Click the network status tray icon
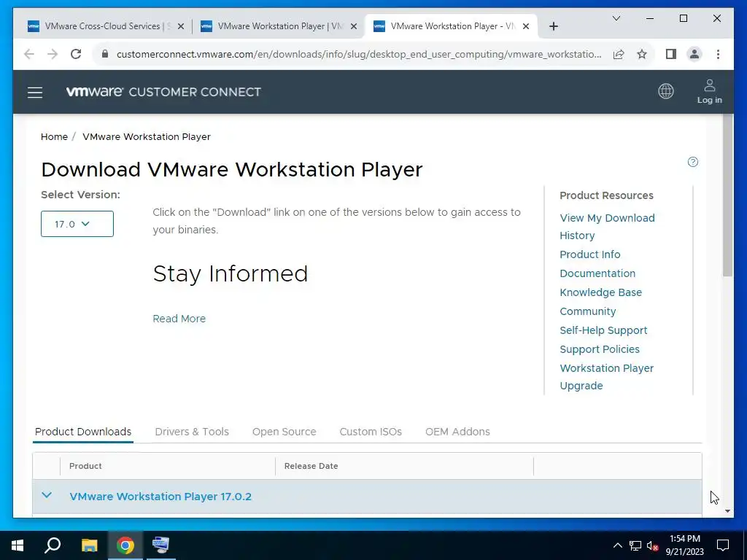This screenshot has width=747, height=560. point(635,545)
